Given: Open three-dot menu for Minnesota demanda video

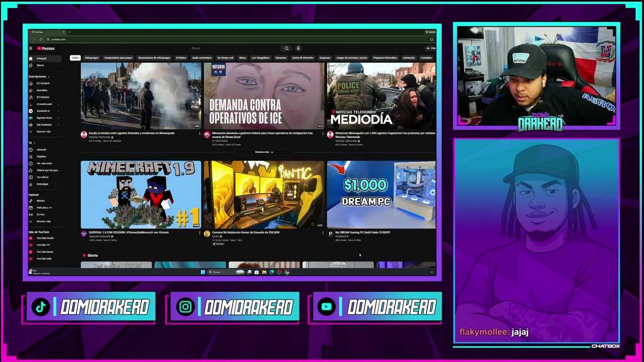Looking at the screenshot, I should click(323, 134).
